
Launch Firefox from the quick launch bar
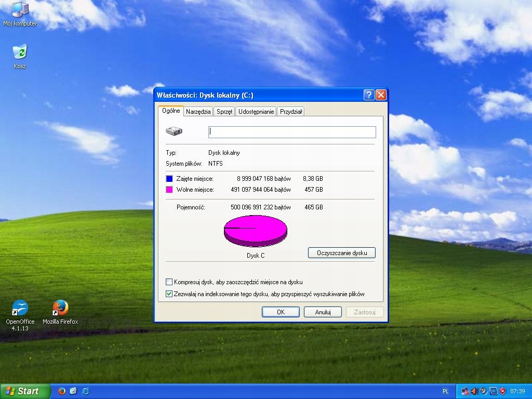click(x=62, y=391)
